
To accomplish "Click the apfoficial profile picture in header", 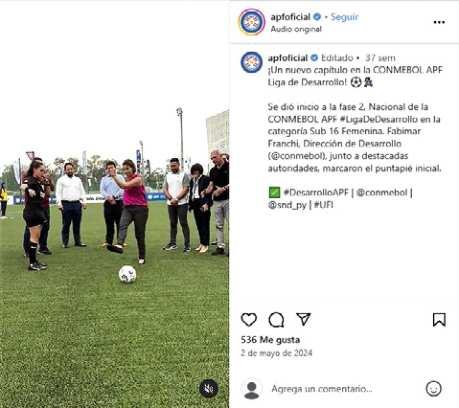I will (x=252, y=22).
